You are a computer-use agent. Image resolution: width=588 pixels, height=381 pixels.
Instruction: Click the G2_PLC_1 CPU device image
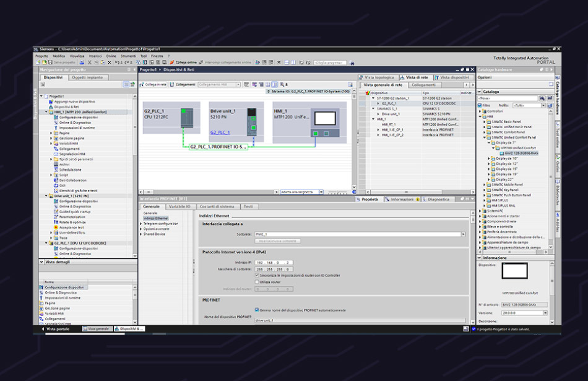[187, 118]
